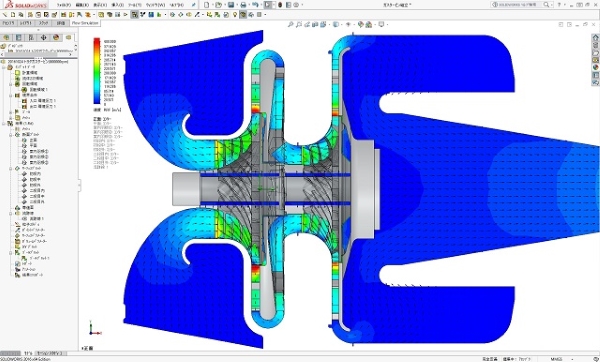Select 入口 環境圧力 1 boundary condition
Image resolution: width=600 pixels, height=362 pixels.
click(x=42, y=101)
